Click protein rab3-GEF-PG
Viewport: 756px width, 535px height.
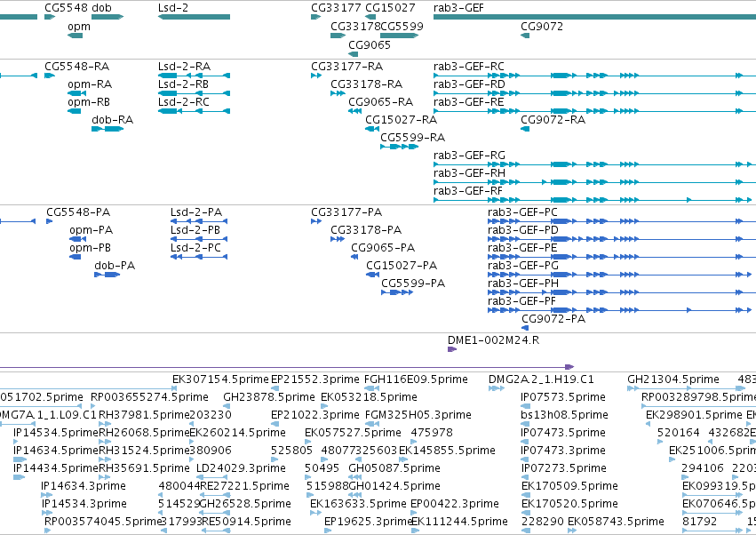[523, 266]
